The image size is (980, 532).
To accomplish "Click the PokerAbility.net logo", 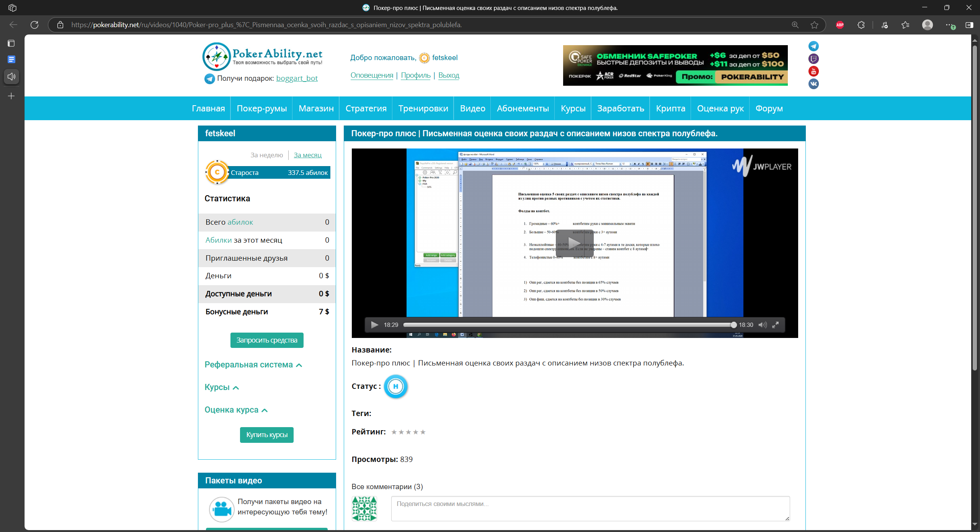I will [262, 57].
